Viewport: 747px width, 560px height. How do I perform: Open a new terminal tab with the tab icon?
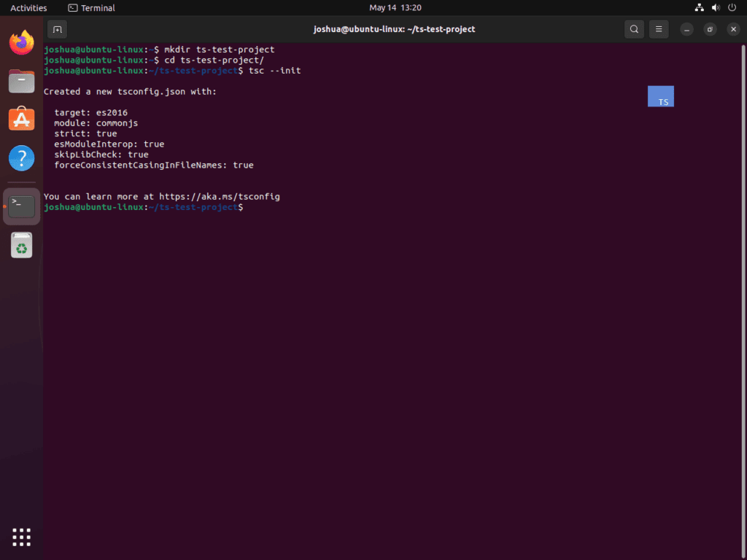(57, 29)
